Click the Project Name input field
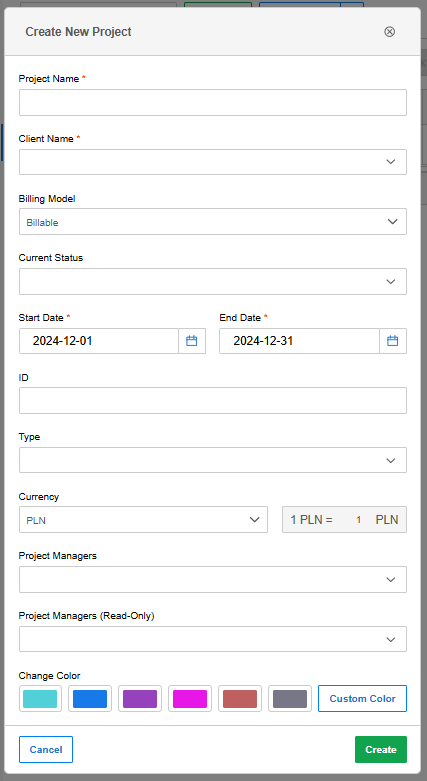 pyautogui.click(x=213, y=103)
